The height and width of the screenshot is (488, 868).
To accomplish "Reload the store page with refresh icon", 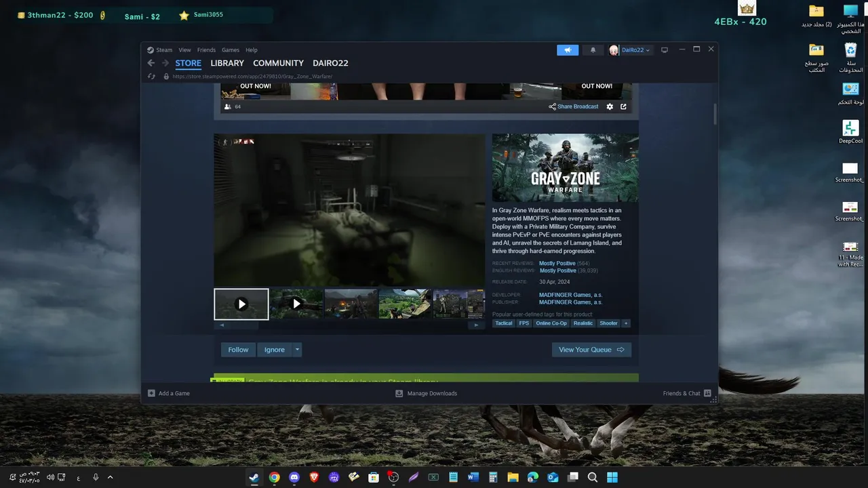I will tap(151, 77).
